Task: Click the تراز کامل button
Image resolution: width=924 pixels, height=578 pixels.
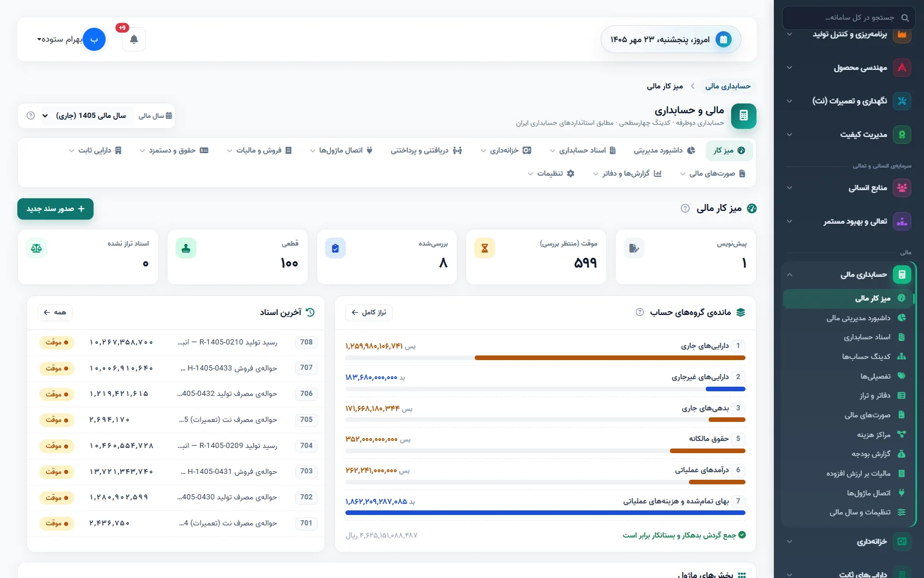Action: 369,313
